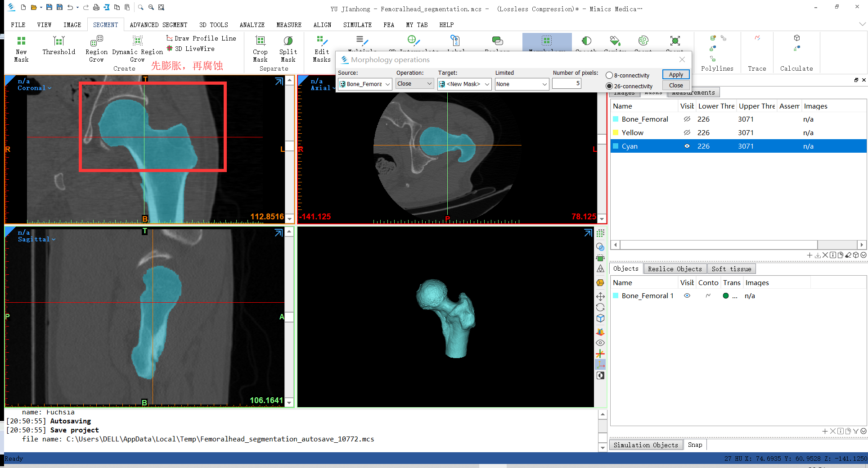Click the Yellow mask color swatch
This screenshot has width=868, height=468.
(615, 133)
